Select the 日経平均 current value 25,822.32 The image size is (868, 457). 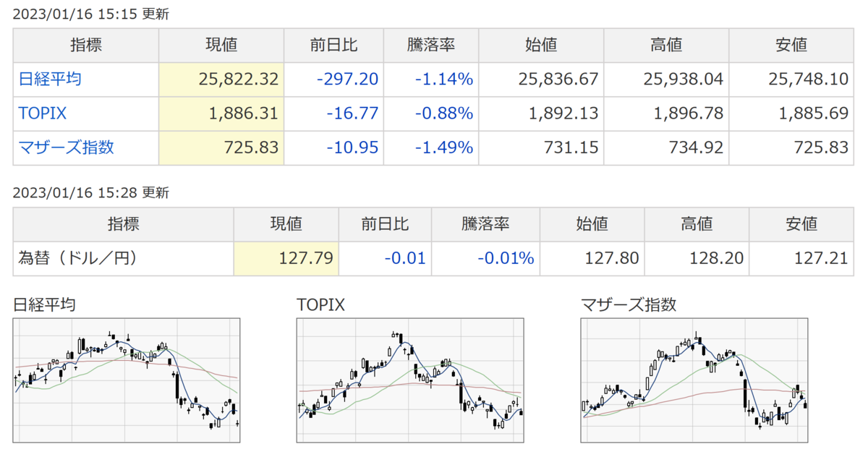pyautogui.click(x=238, y=79)
